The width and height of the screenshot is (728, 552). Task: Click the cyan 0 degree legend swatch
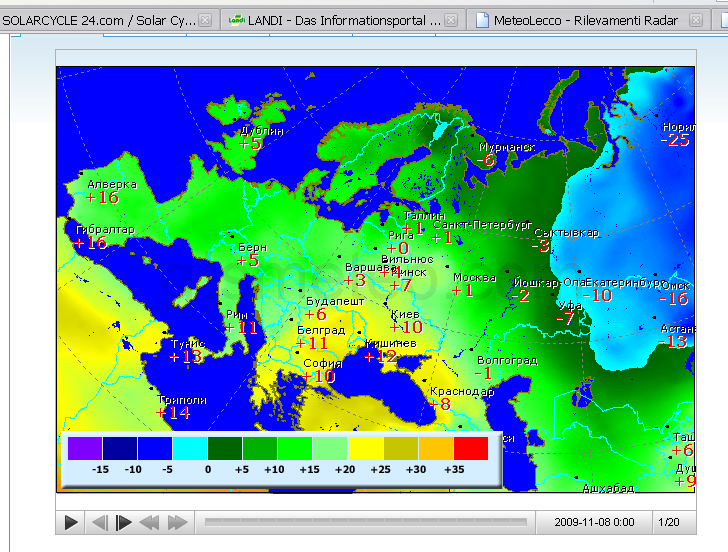coord(189,448)
